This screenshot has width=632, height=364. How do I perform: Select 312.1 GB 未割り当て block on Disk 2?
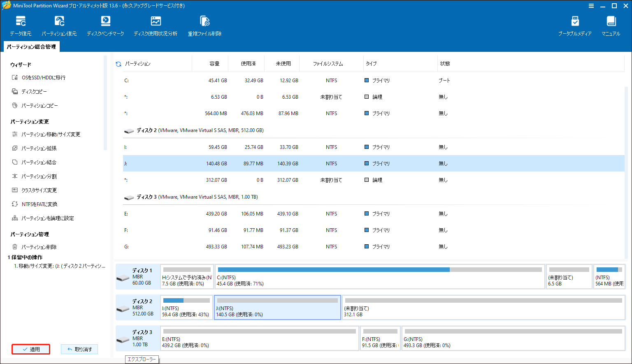coord(483,307)
